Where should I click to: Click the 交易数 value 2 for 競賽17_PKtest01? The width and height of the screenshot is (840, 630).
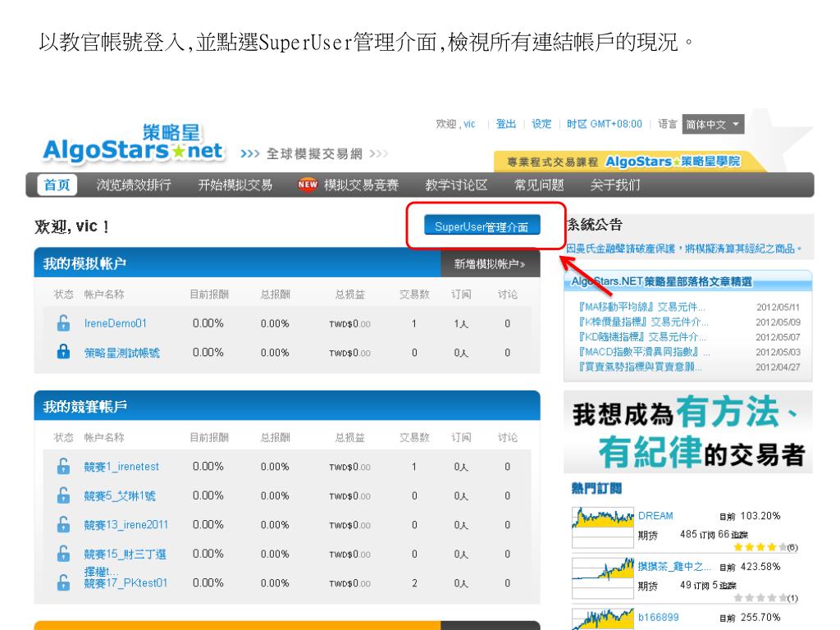[414, 583]
